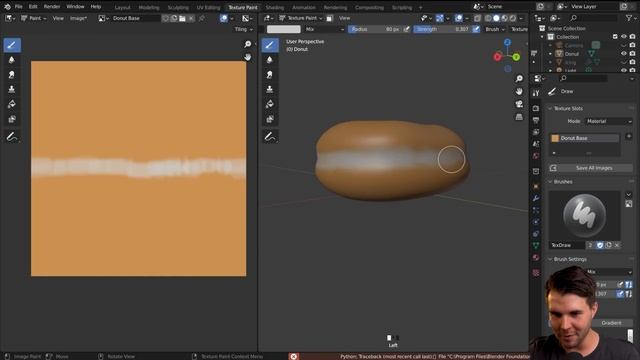This screenshot has width=640, height=360.
Task: Click brush color swatch in header
Action: (284, 29)
